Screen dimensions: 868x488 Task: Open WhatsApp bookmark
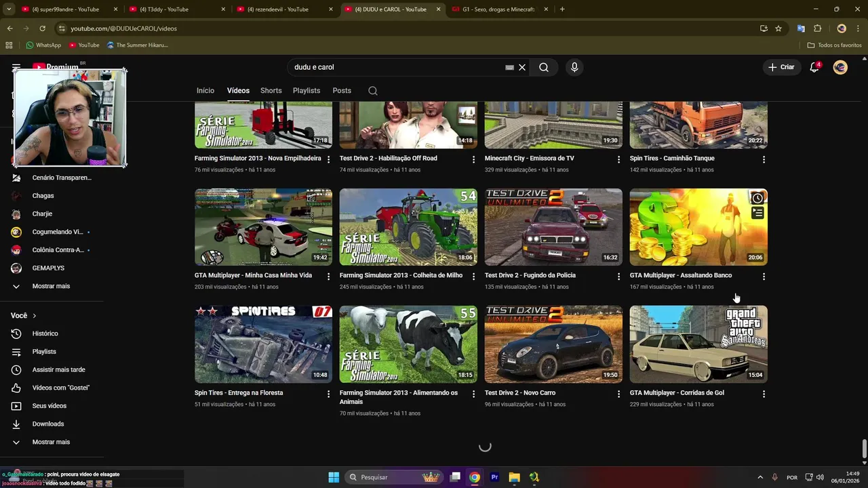43,45
